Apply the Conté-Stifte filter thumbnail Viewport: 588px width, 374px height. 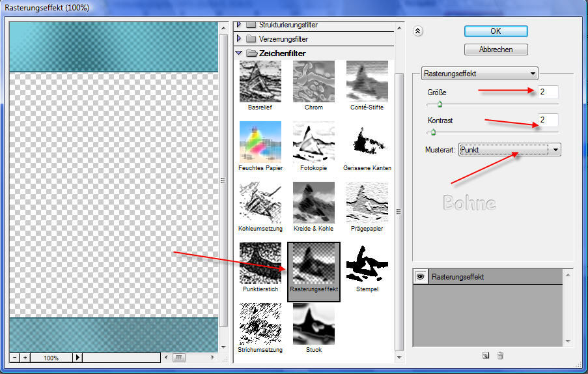pos(367,81)
